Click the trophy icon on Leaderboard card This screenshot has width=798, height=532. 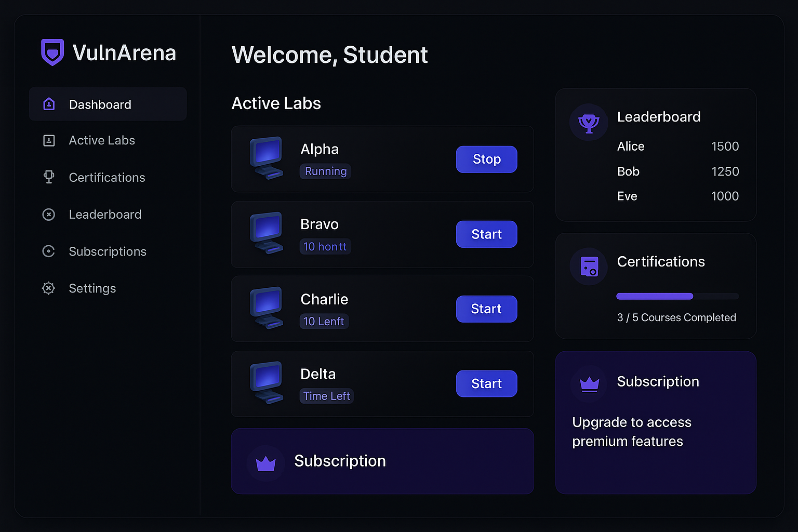tap(589, 123)
